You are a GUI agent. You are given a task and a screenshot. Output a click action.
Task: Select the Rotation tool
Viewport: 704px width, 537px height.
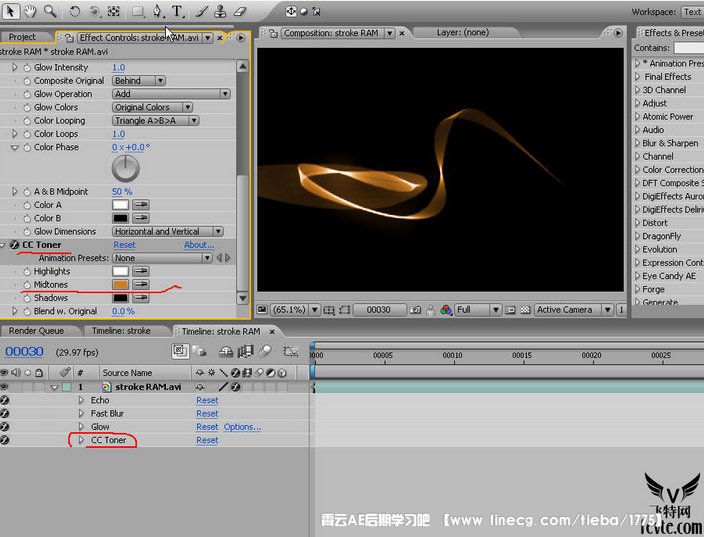pos(75,11)
